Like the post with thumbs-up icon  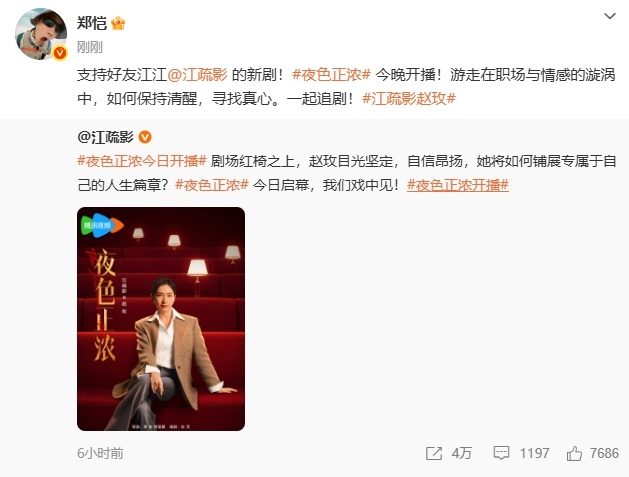pos(574,453)
